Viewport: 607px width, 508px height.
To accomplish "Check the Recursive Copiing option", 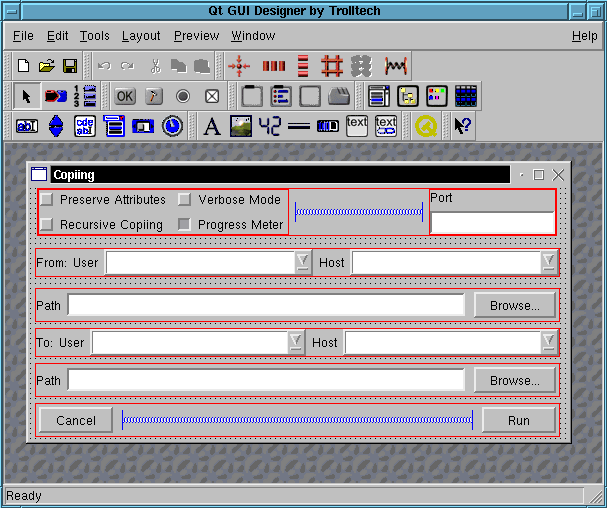I will pos(47,224).
